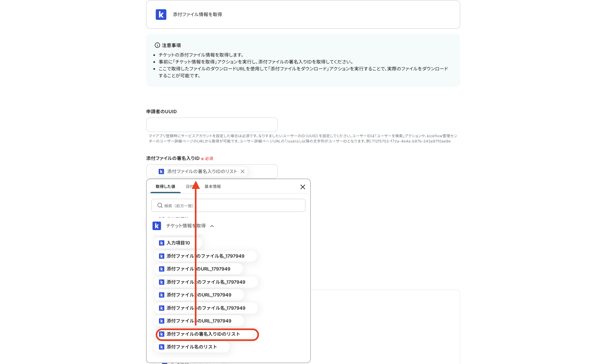Click the k icon on 入力項目10 chip

162,243
